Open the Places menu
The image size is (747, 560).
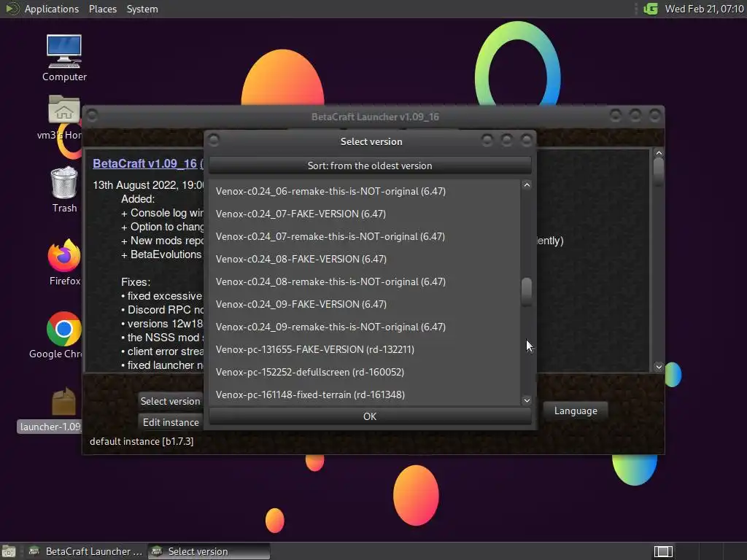coord(103,9)
